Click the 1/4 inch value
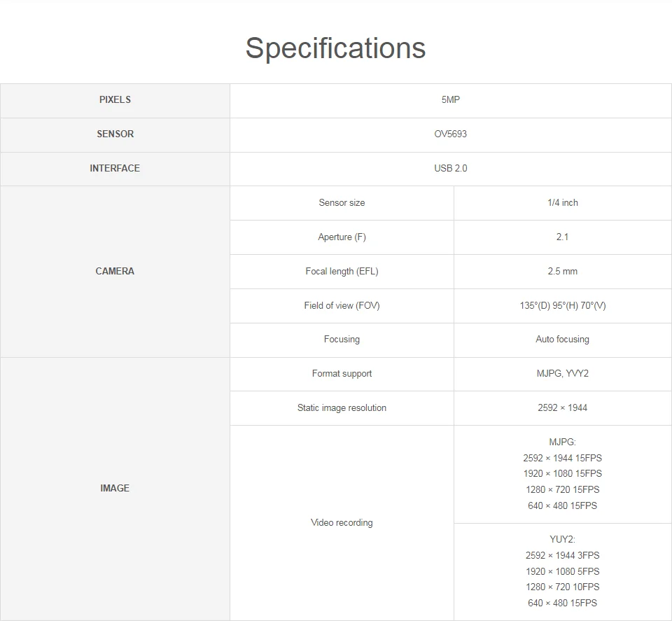672x621 pixels. [562, 203]
